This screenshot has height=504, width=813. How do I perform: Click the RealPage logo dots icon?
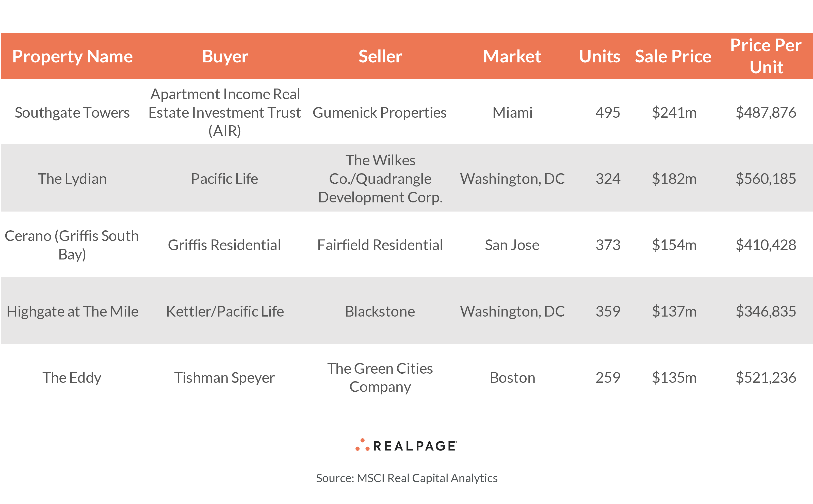point(362,445)
